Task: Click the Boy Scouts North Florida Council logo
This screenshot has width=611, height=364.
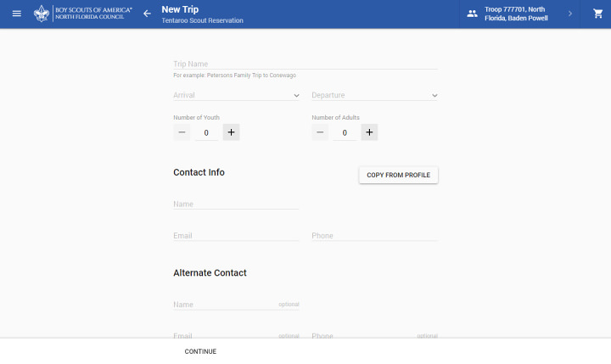Action: click(x=83, y=14)
